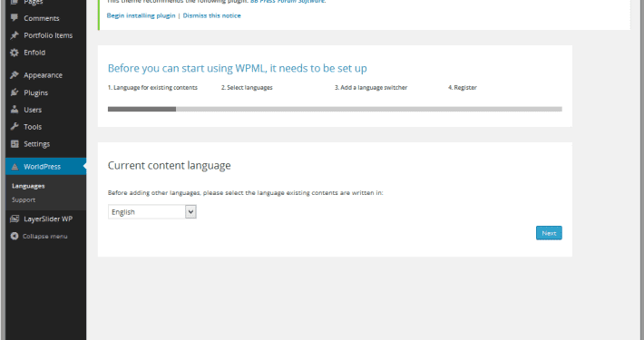Click step 1 Language for existing contents
The height and width of the screenshot is (340, 644).
coord(152,87)
